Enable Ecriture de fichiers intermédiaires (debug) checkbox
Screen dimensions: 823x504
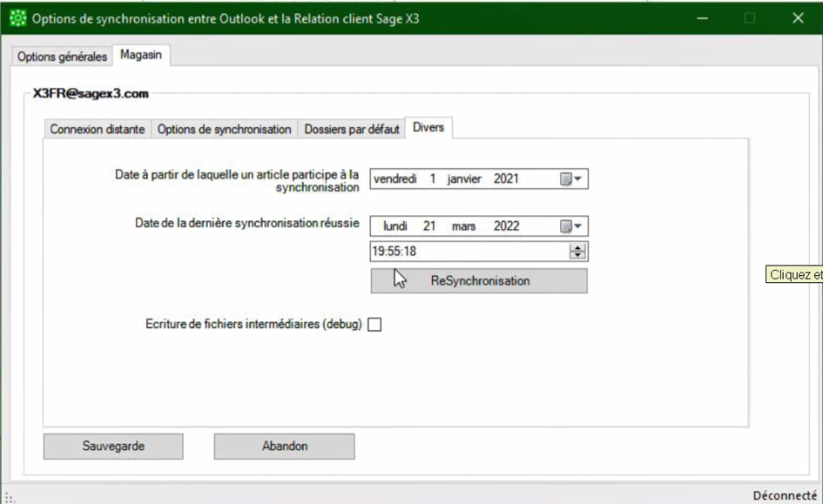tap(374, 325)
